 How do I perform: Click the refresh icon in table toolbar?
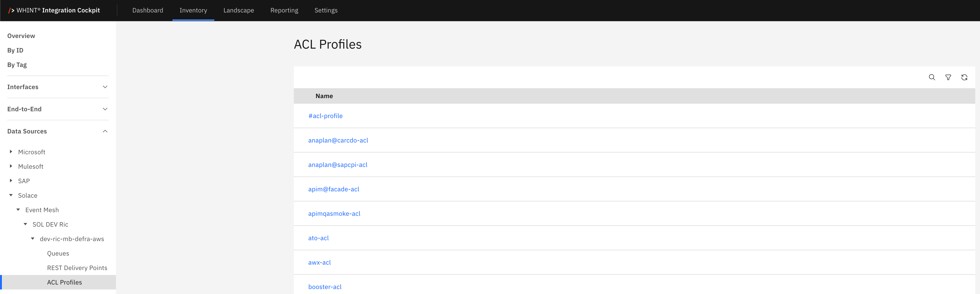click(964, 78)
